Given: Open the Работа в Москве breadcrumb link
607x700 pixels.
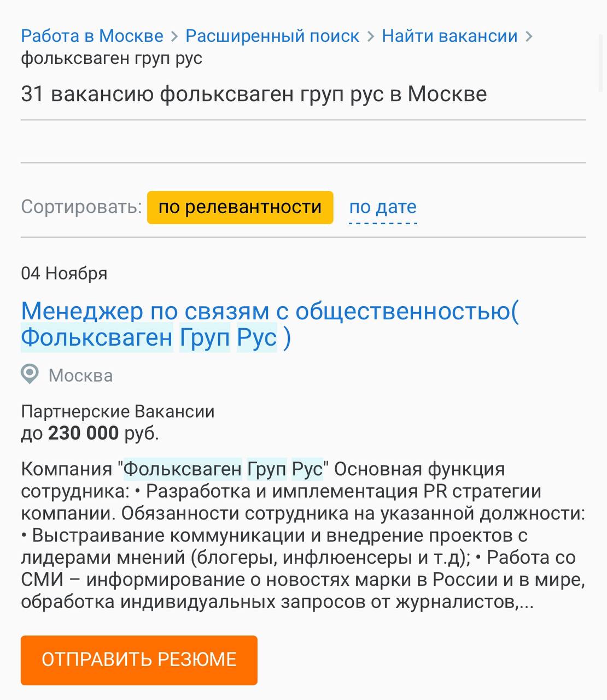Looking at the screenshot, I should click(x=91, y=36).
